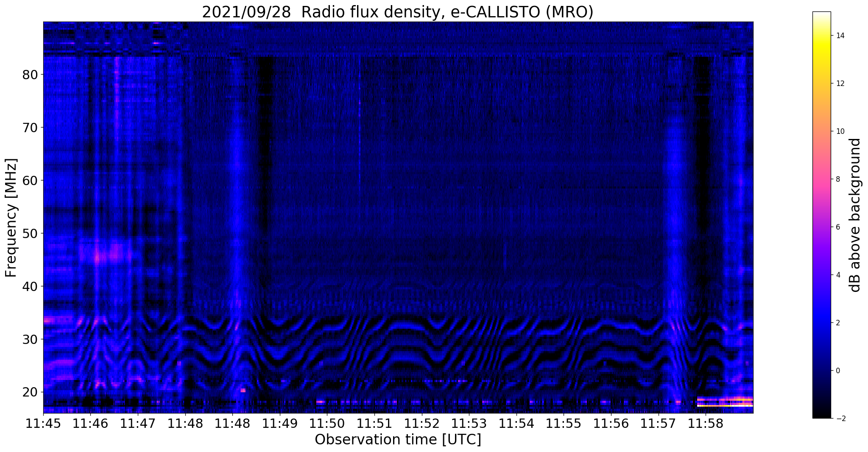Click the 60 tick on the frequency axis
868x452 pixels.
(30, 180)
